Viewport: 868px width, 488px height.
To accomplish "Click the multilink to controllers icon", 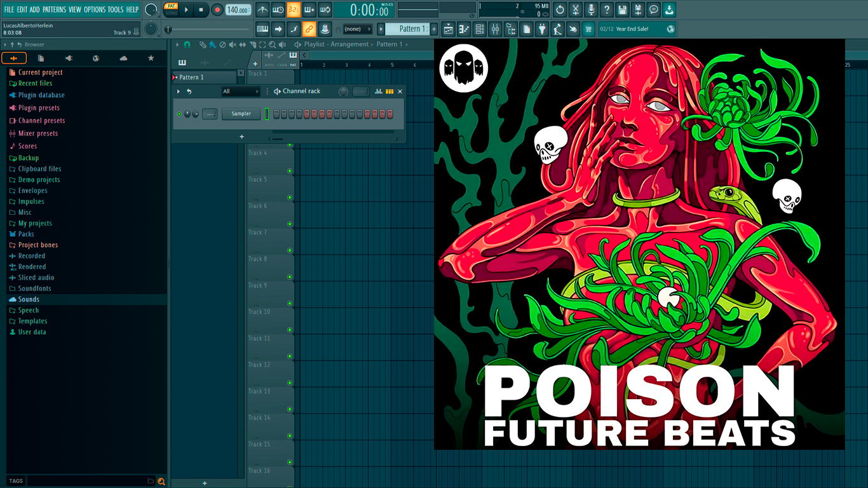I will (325, 29).
